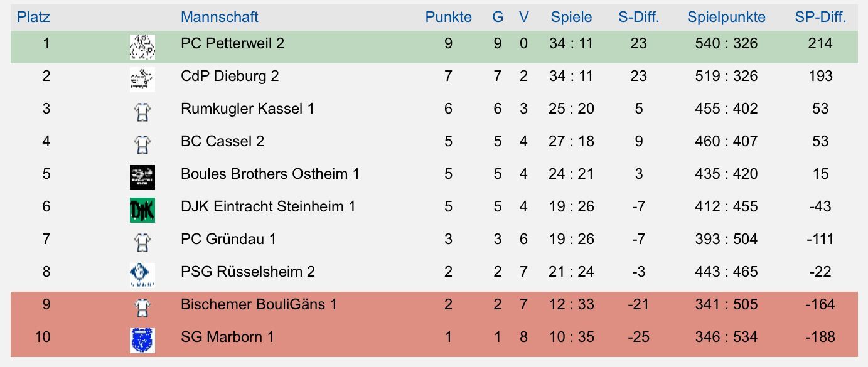Click the PC Petterweil 2 team logo
Viewport: 868px width, 367px height.
[142, 47]
